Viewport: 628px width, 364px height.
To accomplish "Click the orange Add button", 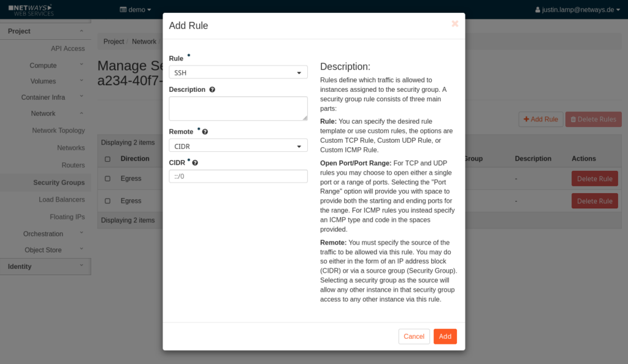I will click(445, 336).
